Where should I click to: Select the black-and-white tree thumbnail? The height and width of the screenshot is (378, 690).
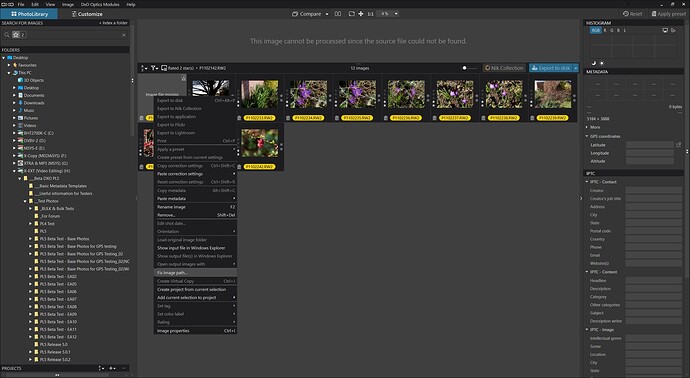coord(211,88)
